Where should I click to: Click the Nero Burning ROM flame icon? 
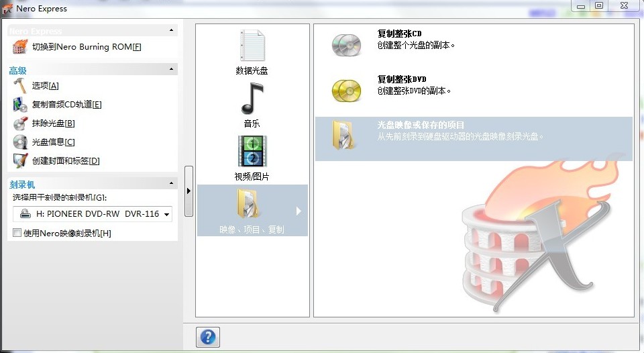(19, 47)
